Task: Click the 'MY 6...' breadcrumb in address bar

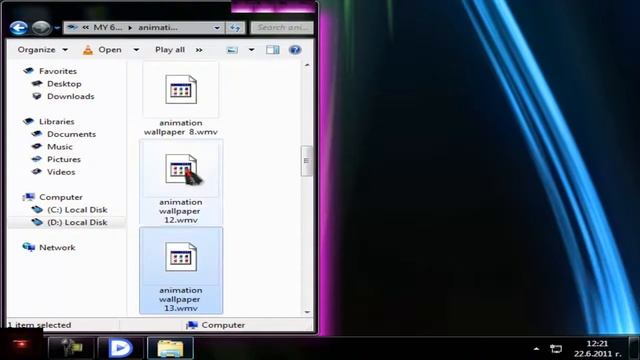Action: pyautogui.click(x=107, y=27)
